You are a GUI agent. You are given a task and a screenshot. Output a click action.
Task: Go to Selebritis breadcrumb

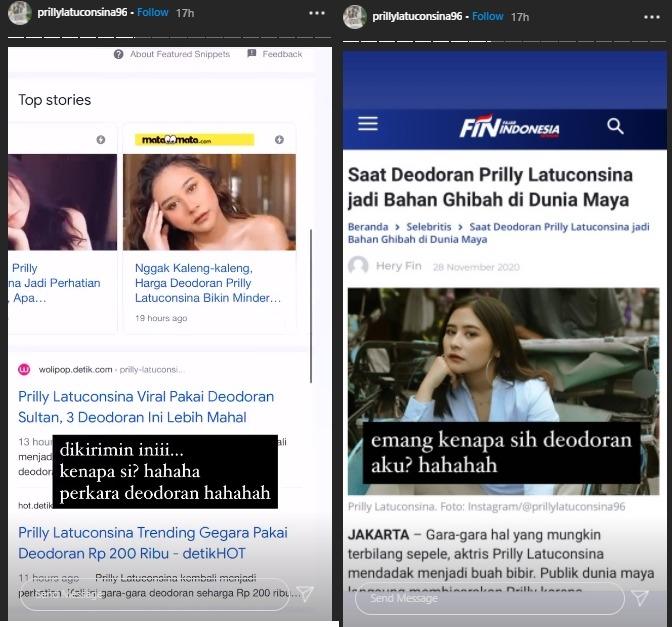tap(429, 227)
